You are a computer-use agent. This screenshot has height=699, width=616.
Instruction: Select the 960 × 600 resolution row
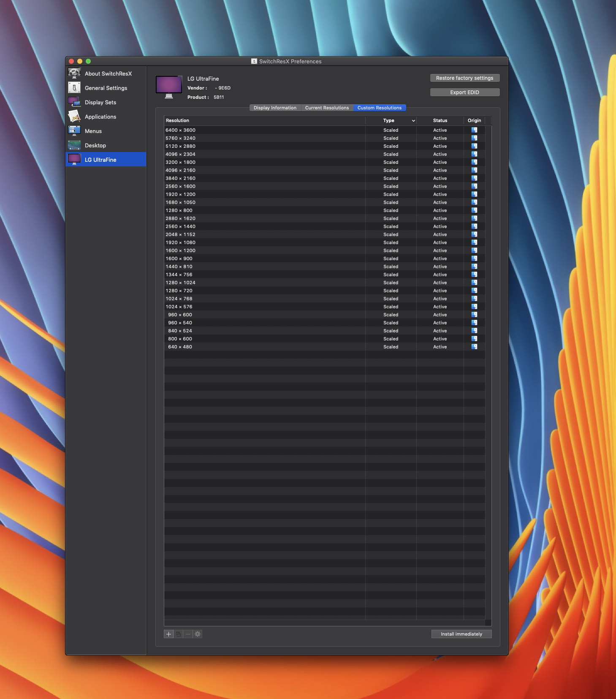point(324,315)
